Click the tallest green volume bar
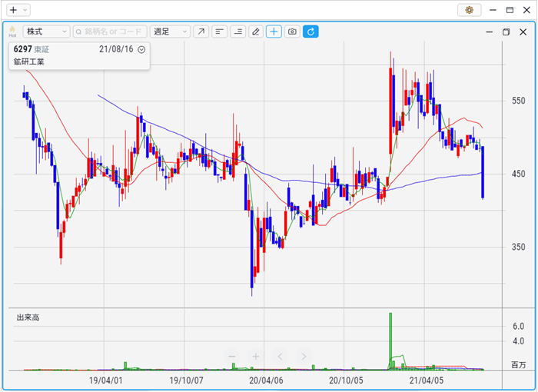Viewport: 538px width, 392px height. 390,341
